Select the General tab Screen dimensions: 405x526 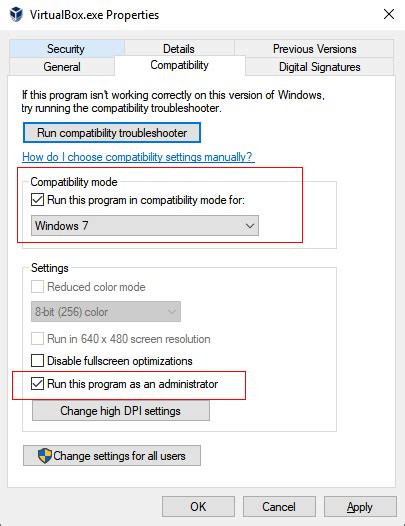pos(62,67)
